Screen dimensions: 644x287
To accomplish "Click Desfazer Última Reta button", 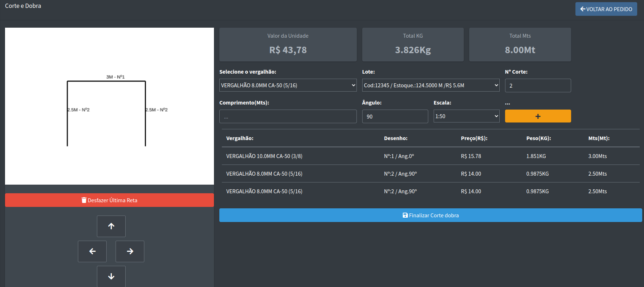I will pos(109,200).
